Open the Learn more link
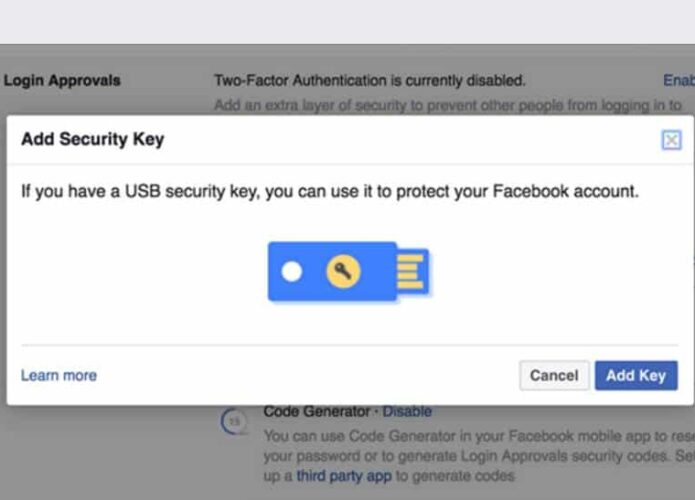The width and height of the screenshot is (695, 500). coord(59,375)
